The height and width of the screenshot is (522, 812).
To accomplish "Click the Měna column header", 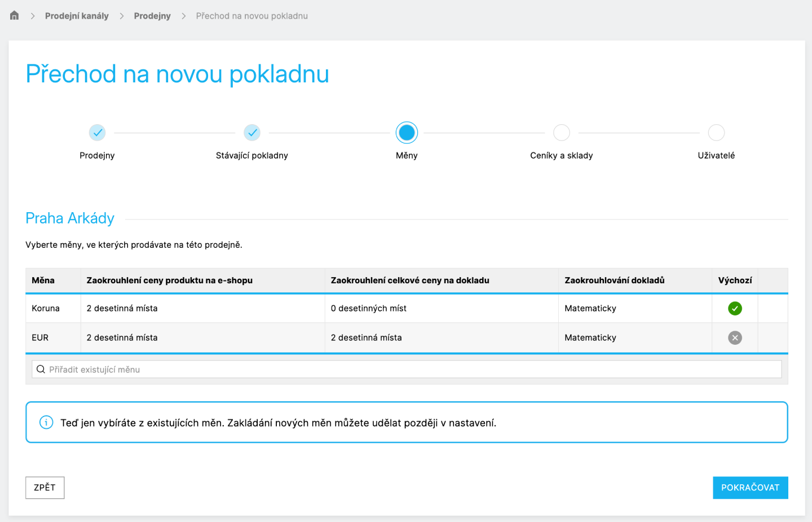I will point(43,280).
